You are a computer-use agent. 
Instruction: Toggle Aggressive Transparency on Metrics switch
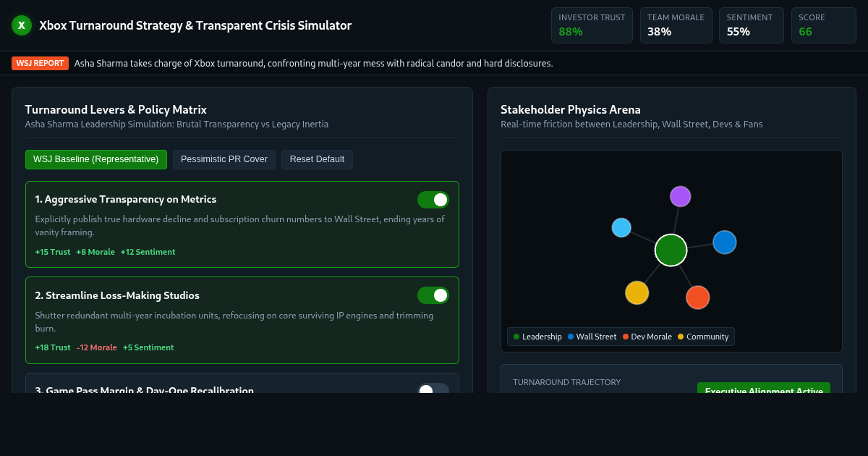click(x=433, y=200)
